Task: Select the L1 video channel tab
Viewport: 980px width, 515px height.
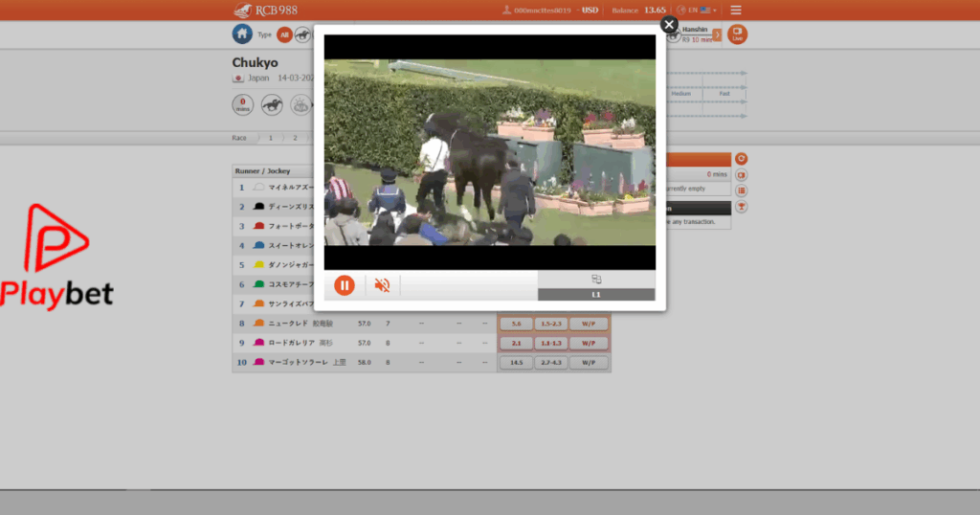Action: coord(596,295)
